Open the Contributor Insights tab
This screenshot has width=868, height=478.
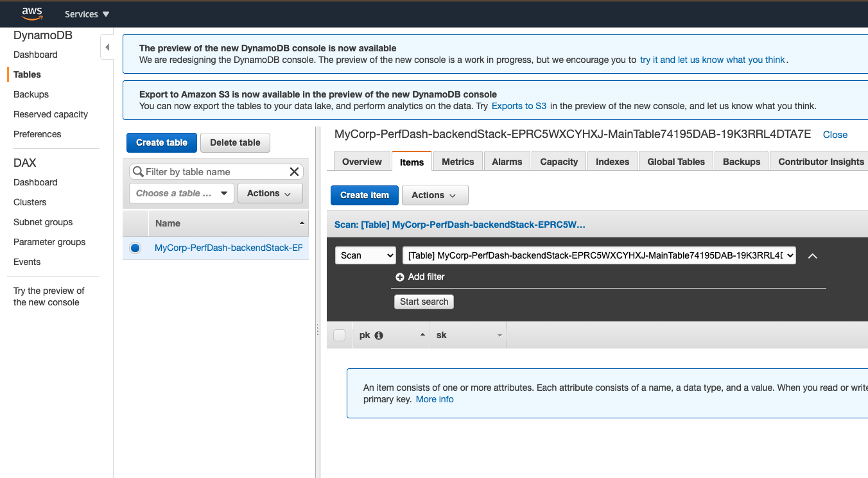click(820, 162)
